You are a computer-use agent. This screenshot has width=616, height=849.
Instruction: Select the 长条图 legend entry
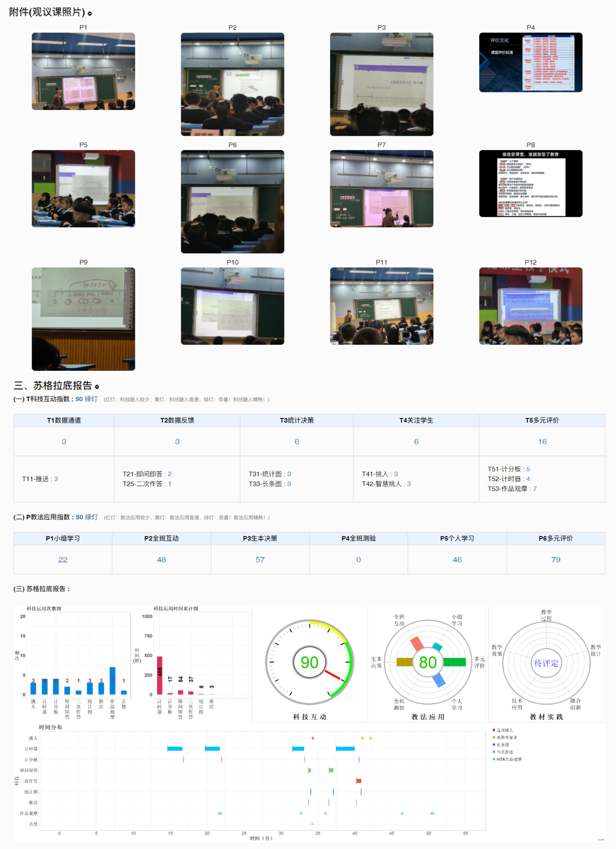(502, 745)
